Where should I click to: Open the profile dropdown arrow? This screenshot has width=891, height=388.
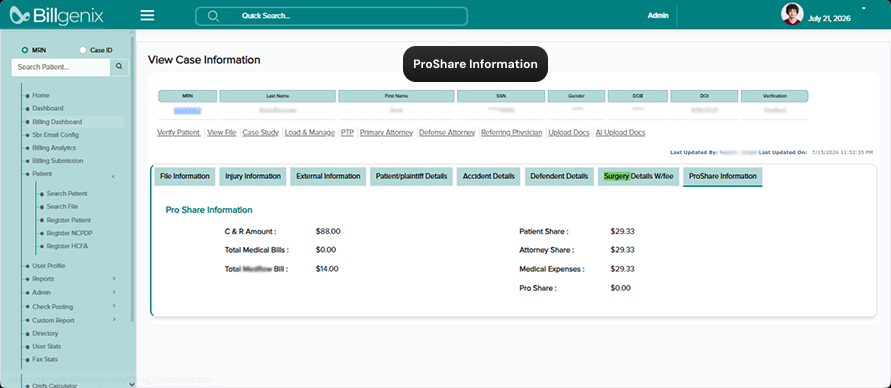click(864, 9)
